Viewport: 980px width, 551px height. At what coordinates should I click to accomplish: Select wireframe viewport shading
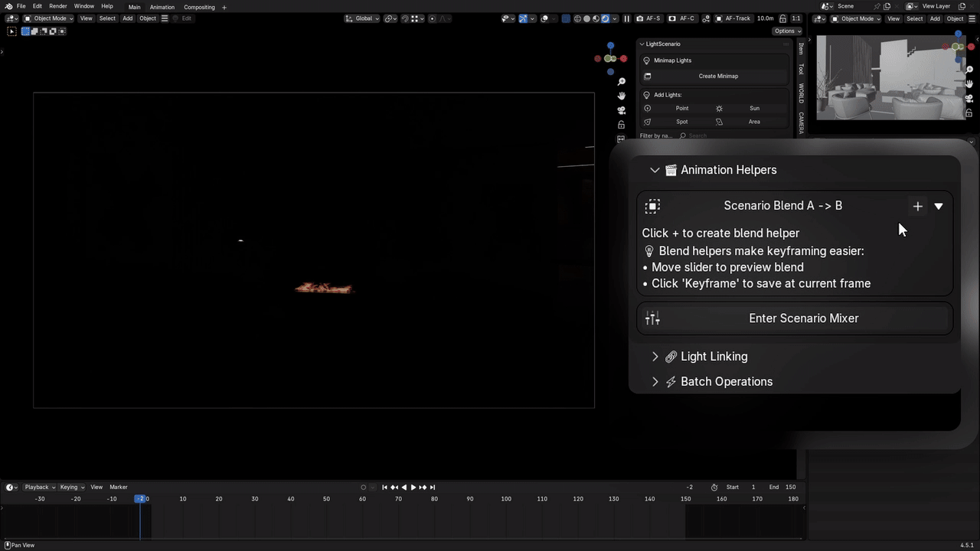[577, 18]
